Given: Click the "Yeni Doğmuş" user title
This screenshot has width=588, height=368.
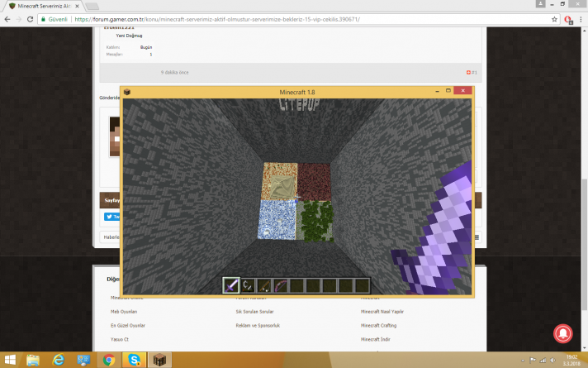Looking at the screenshot, I should (129, 36).
